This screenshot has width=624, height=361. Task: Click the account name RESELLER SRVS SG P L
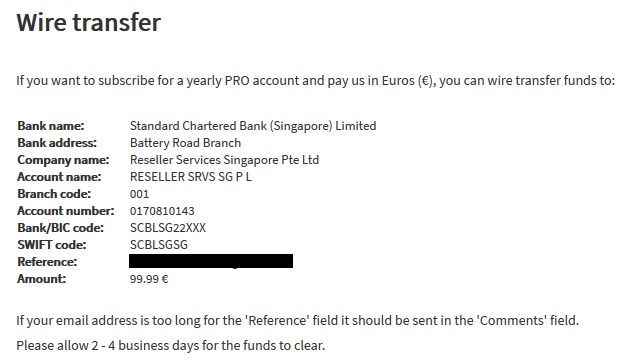pos(191,177)
